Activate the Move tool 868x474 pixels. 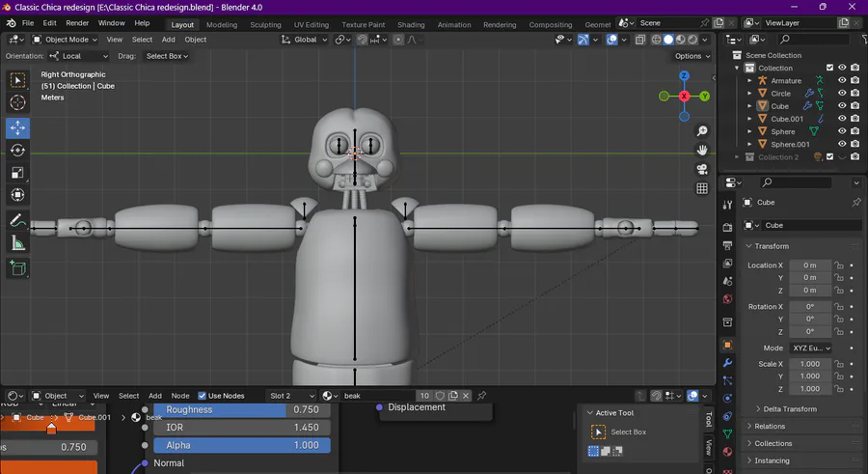tap(17, 128)
